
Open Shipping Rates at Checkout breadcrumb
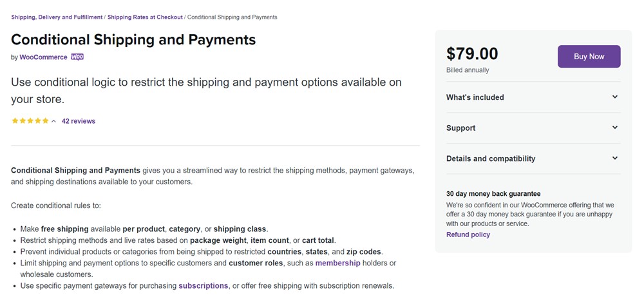click(145, 17)
